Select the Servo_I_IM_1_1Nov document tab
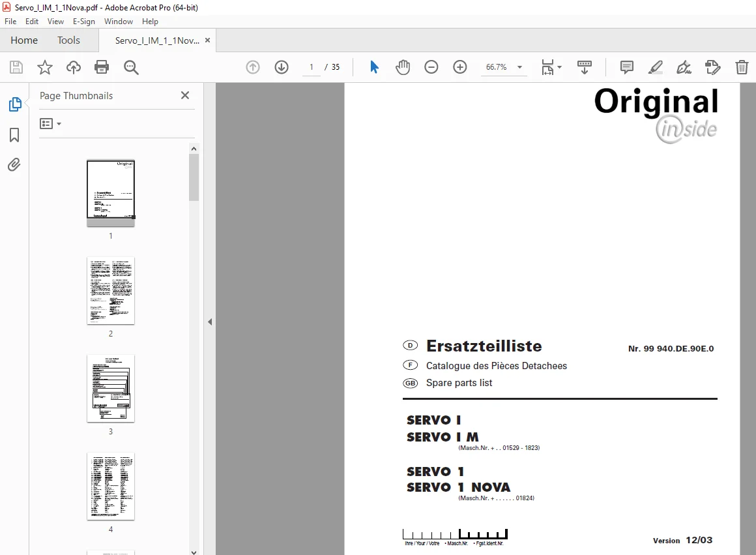Screen dimensions: 756x555 pos(157,40)
